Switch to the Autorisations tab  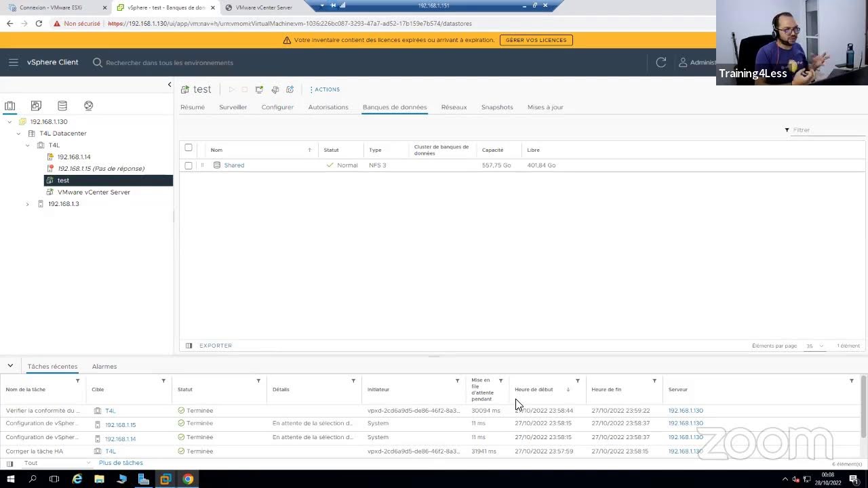tap(328, 107)
